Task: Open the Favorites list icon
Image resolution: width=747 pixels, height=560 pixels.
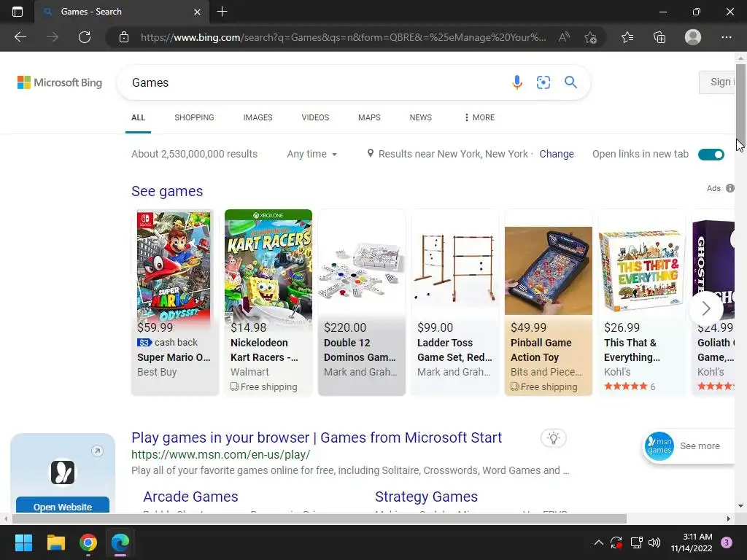Action: (627, 37)
